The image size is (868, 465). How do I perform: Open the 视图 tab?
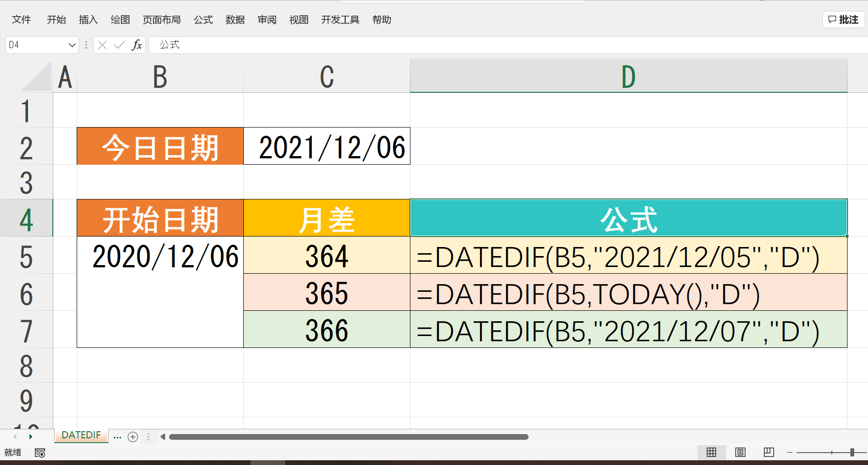point(299,20)
